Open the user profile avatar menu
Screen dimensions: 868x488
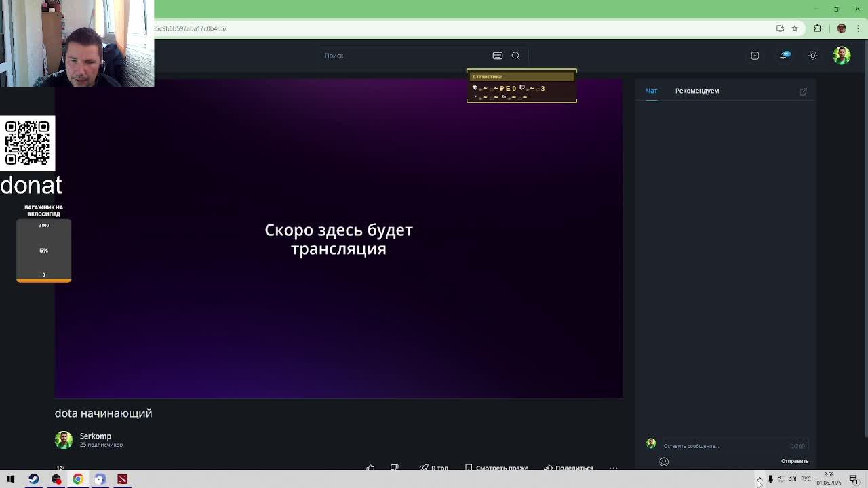tap(842, 56)
